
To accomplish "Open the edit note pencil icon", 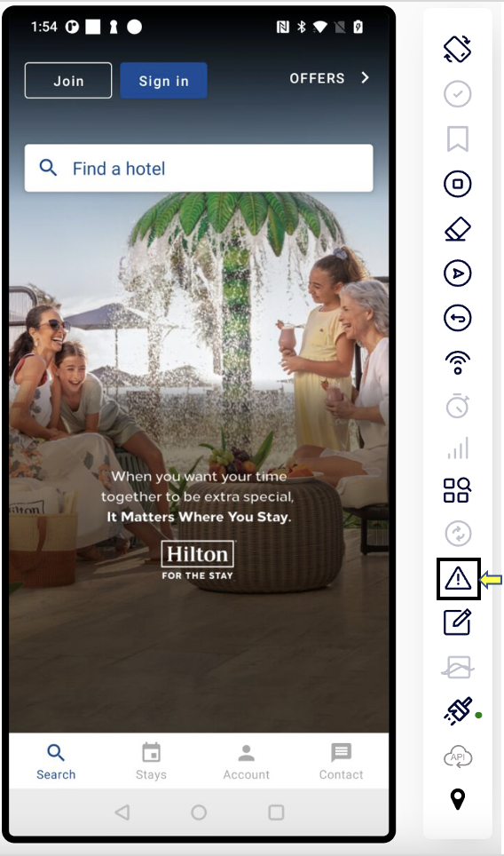I will [458, 622].
